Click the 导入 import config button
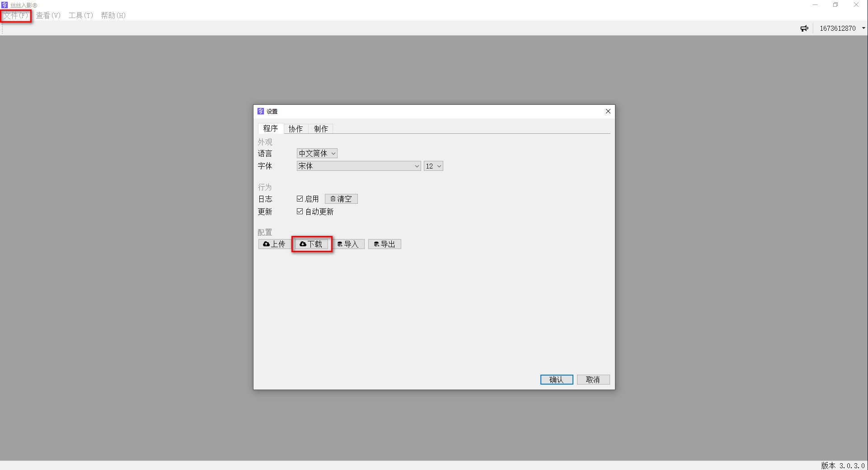The height and width of the screenshot is (470, 868). coord(348,244)
